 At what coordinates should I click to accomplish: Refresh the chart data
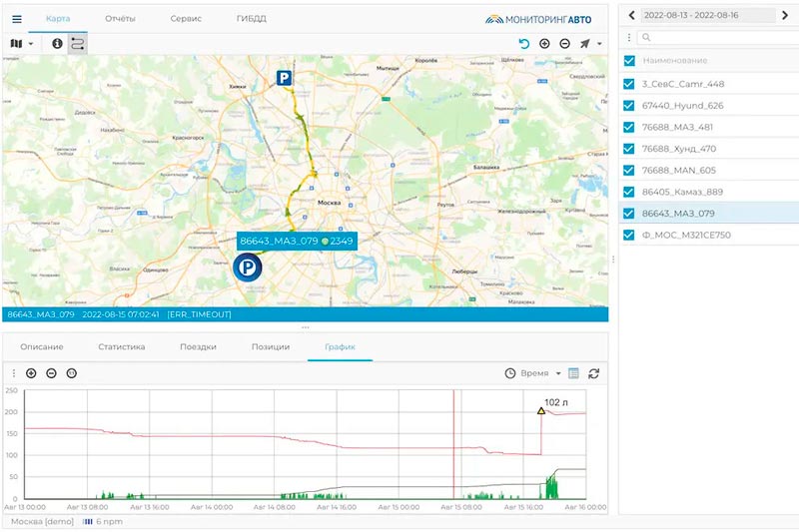click(x=594, y=373)
